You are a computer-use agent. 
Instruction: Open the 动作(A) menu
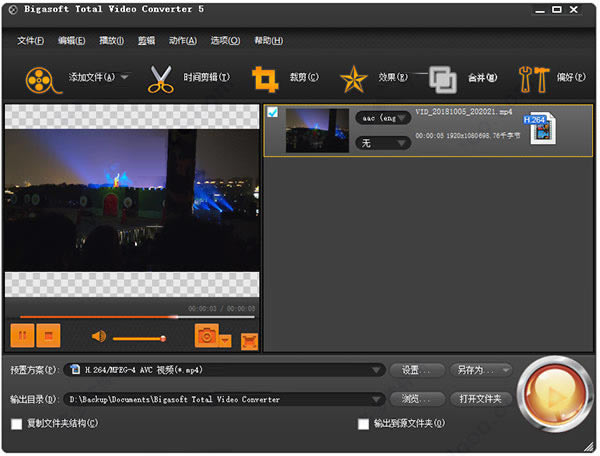[x=183, y=41]
